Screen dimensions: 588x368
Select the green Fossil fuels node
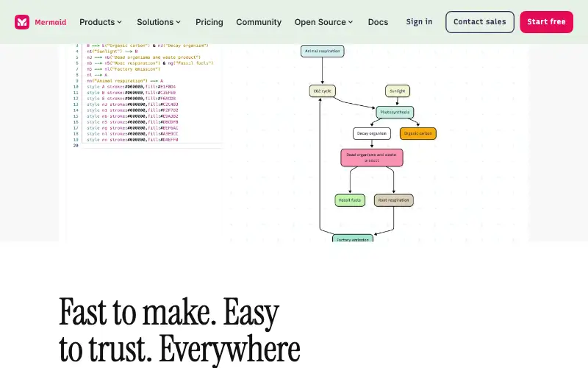click(x=350, y=200)
